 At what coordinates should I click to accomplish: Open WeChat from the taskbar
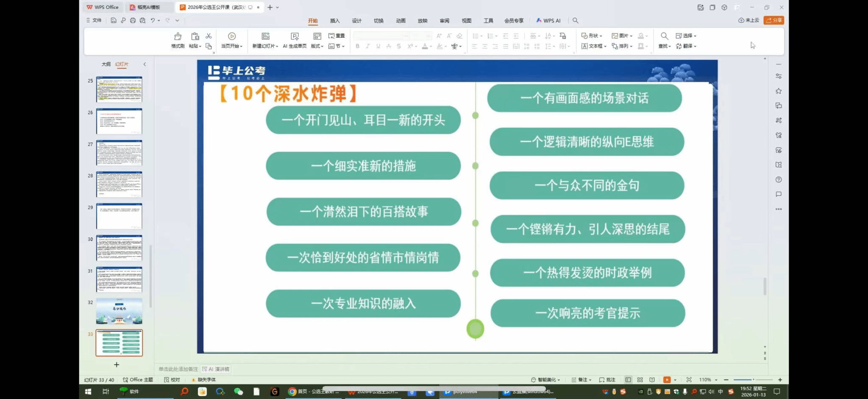coord(238,392)
